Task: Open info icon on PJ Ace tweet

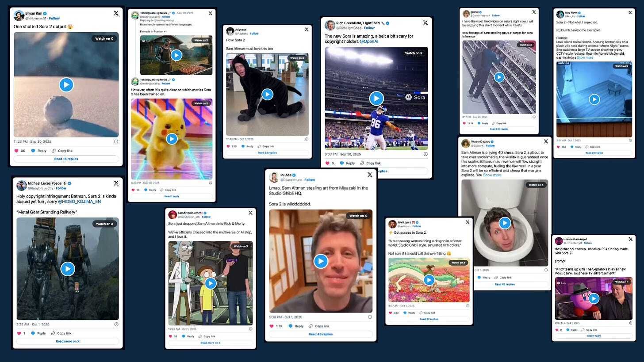Action: click(370, 317)
